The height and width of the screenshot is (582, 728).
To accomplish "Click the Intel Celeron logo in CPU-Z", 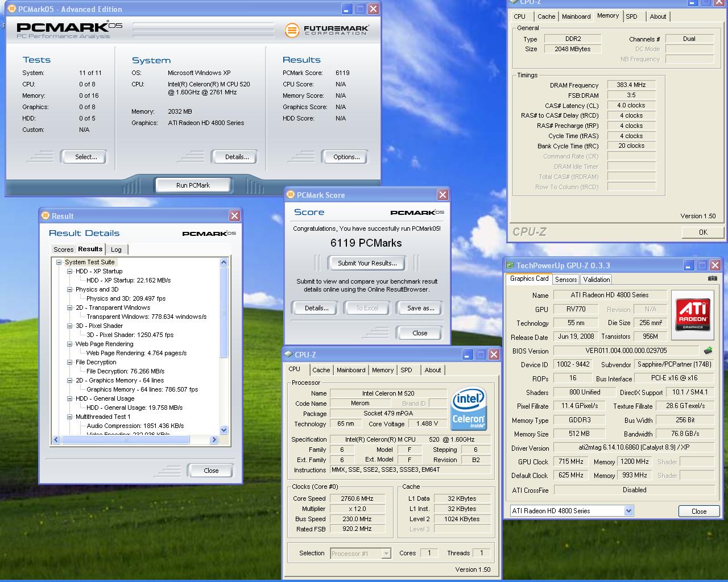I will (x=469, y=409).
